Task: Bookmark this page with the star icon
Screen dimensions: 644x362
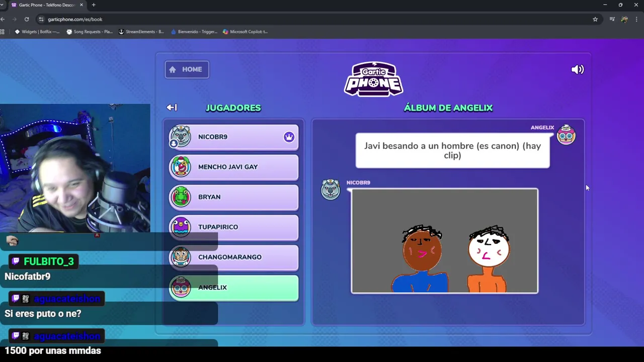Action: (595, 19)
